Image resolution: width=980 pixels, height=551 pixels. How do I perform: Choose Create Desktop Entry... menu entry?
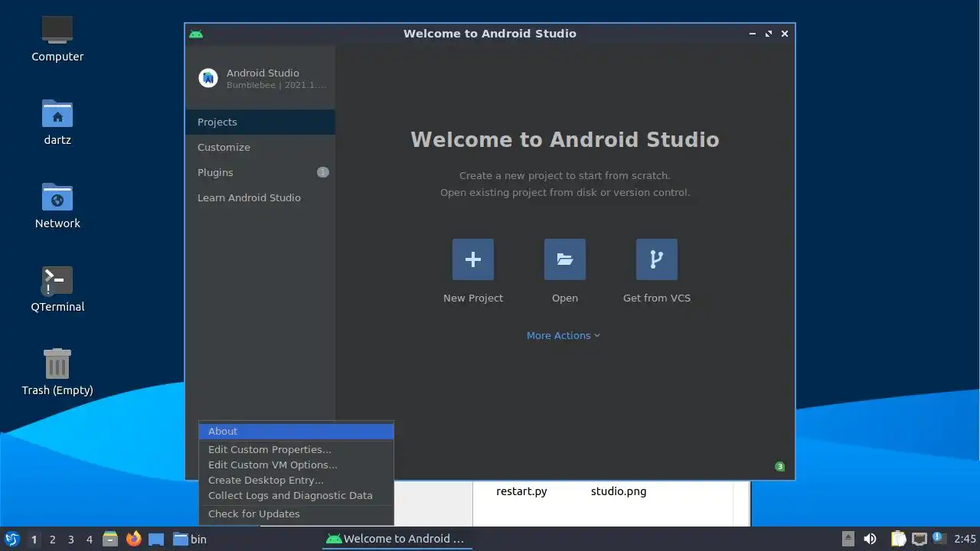pyautogui.click(x=296, y=480)
